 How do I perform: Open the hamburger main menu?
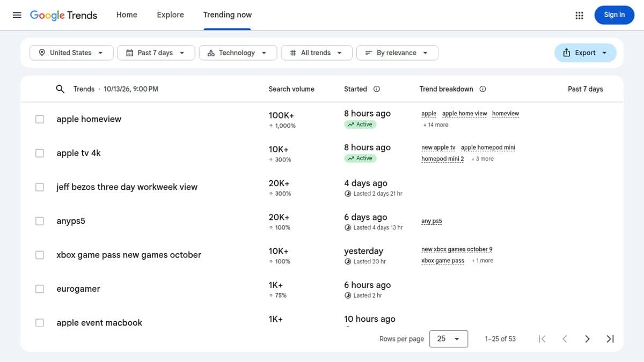pos(17,15)
